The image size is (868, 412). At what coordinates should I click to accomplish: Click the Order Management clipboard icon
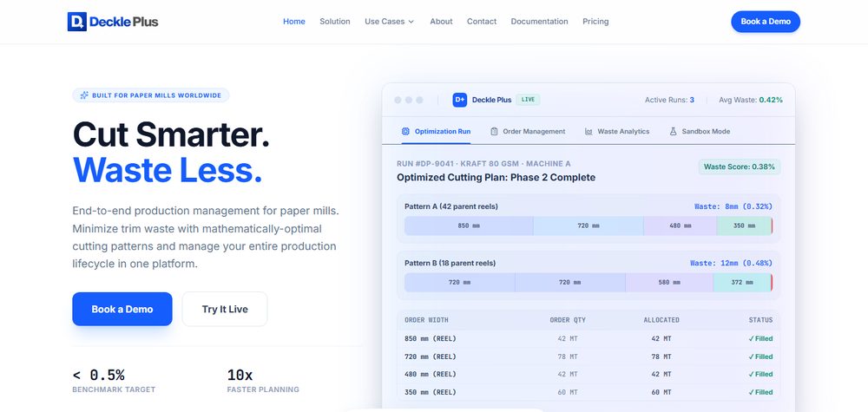pyautogui.click(x=495, y=132)
